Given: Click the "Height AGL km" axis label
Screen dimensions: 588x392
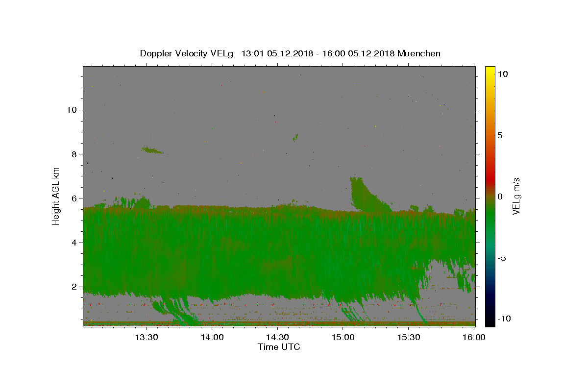Looking at the screenshot, I should pyautogui.click(x=56, y=196).
